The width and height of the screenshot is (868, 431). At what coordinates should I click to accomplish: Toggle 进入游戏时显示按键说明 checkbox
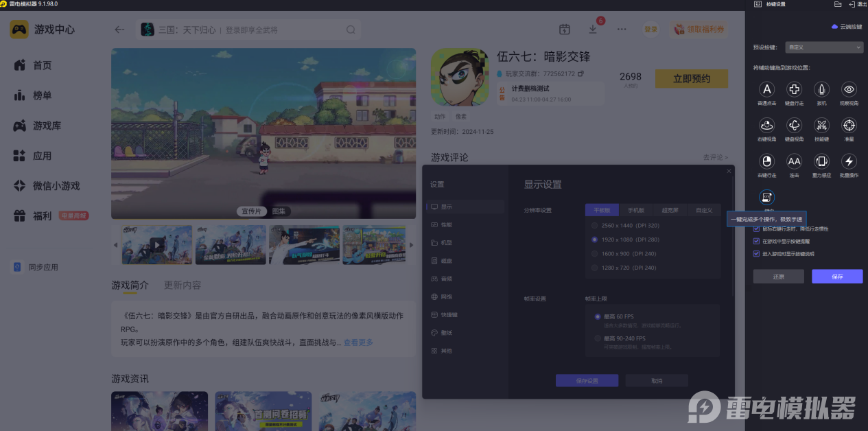[757, 254]
